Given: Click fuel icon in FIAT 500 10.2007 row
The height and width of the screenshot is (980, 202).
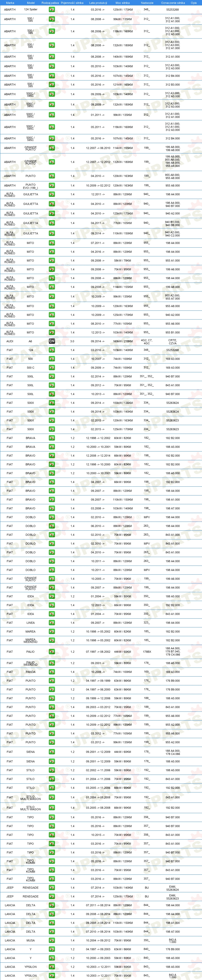Looking at the screenshot, I should 52,359.
